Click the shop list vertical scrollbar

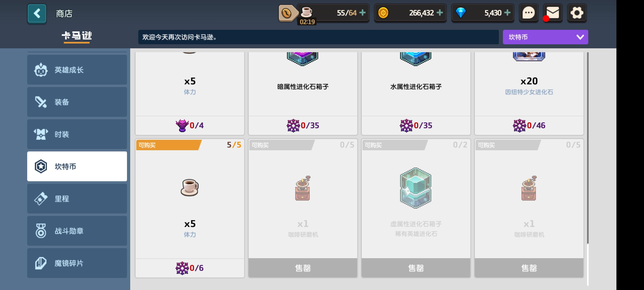[x=587, y=148]
